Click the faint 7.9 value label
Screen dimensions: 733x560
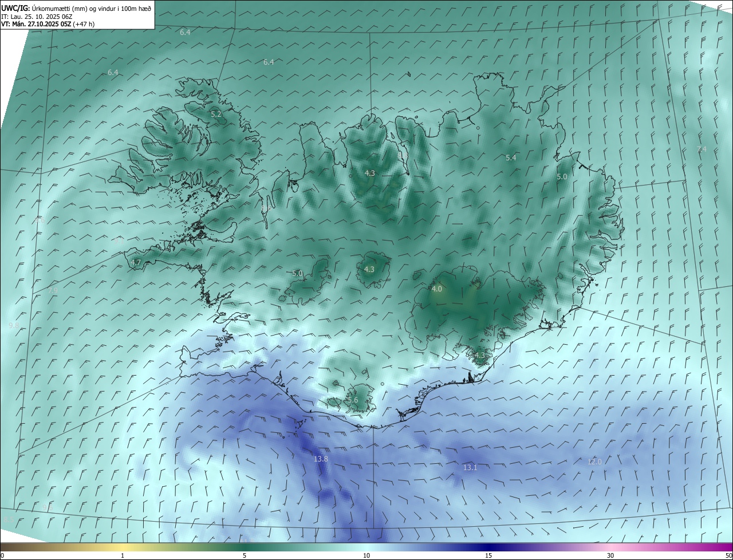[x=52, y=291]
